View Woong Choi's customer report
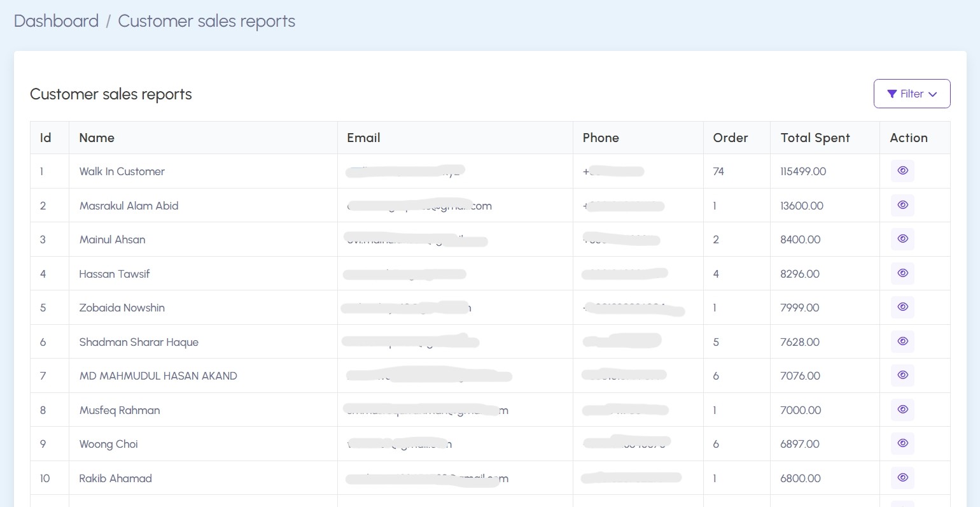Viewport: 980px width, 507px height. click(902, 443)
